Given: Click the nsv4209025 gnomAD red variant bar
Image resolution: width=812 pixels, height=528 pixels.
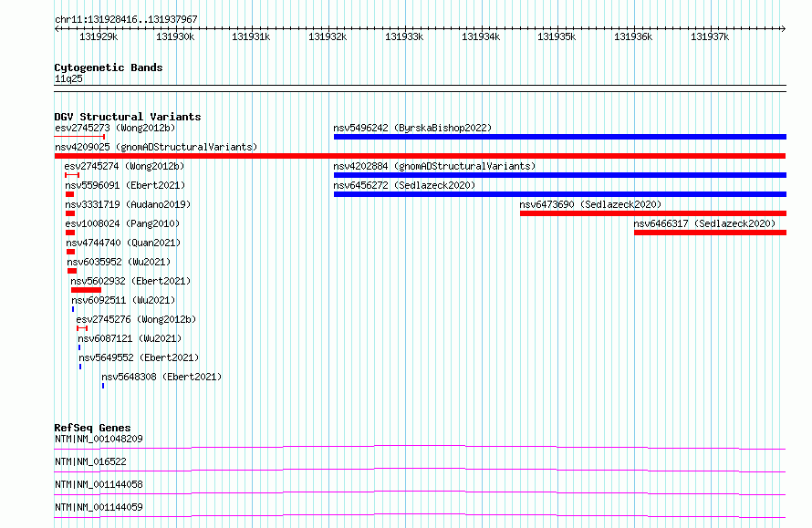Looking at the screenshot, I should (x=420, y=156).
